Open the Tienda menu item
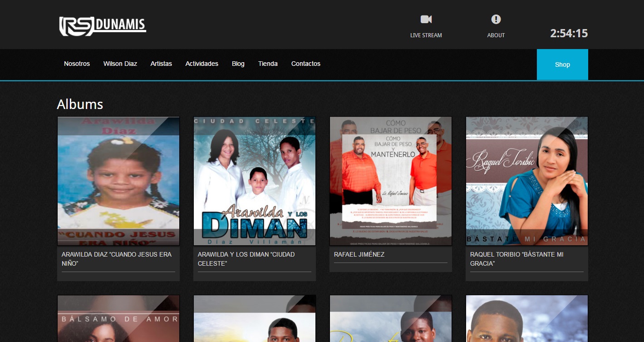This screenshot has width=644, height=342. pos(268,64)
